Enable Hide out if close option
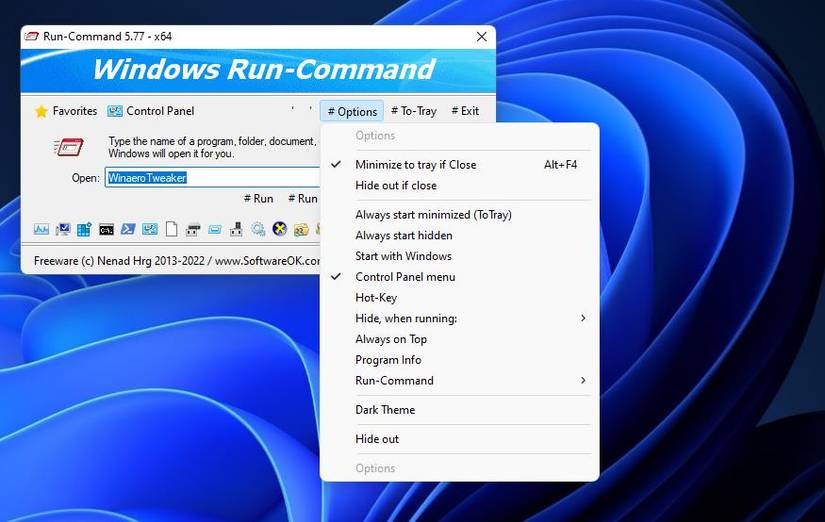The height and width of the screenshot is (522, 825). (x=459, y=185)
